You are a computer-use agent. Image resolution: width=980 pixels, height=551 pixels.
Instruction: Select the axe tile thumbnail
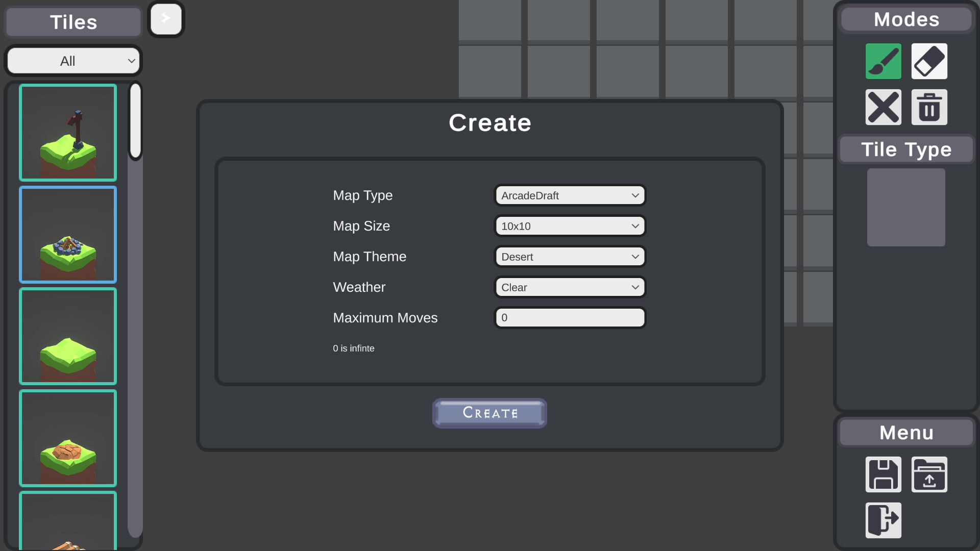(67, 132)
